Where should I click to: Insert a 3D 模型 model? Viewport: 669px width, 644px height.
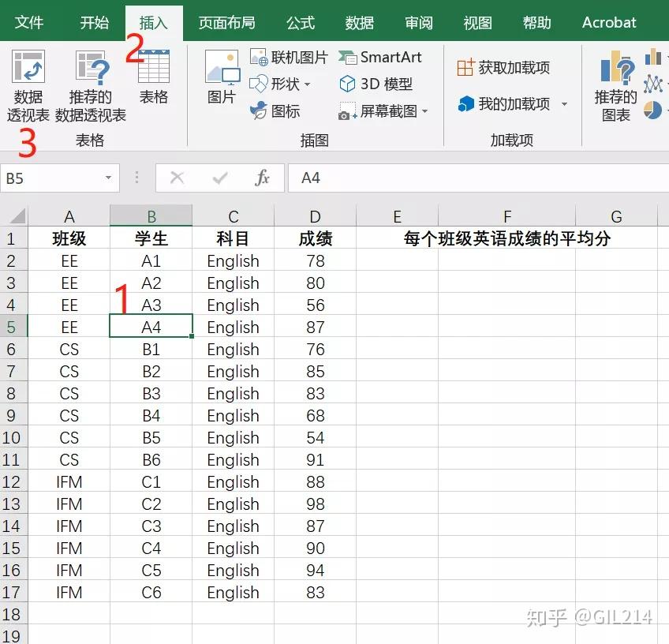[376, 84]
